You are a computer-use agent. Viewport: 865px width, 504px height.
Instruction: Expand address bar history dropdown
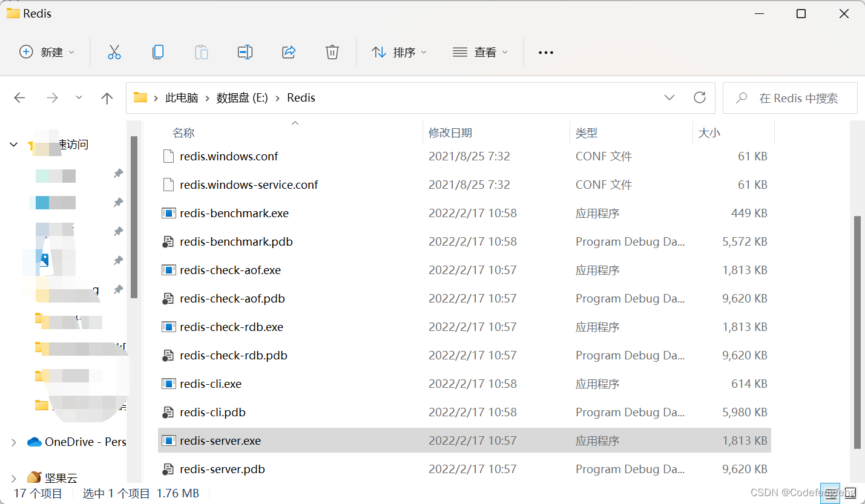(669, 97)
